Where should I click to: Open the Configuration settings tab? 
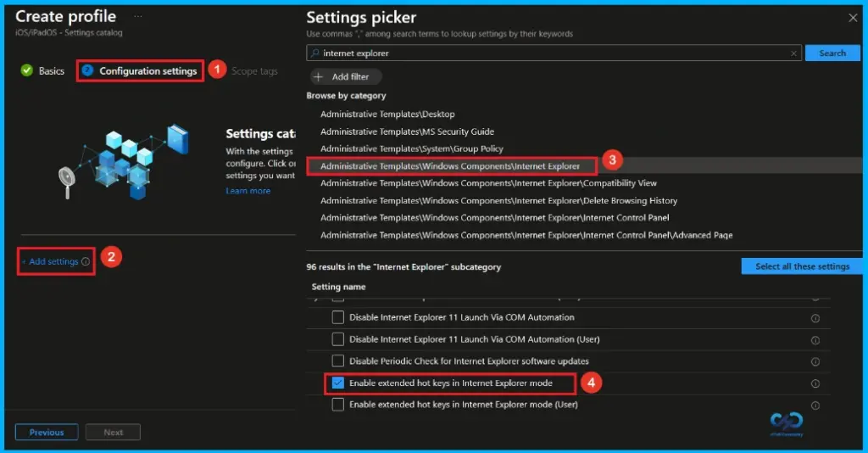140,71
